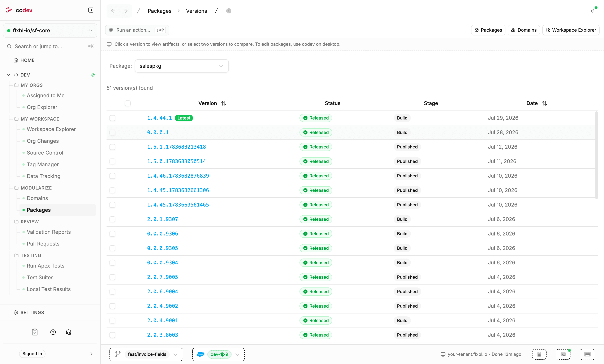Screen dimensions: 604x364
Task: Open the help question mark icon
Action: point(53,332)
